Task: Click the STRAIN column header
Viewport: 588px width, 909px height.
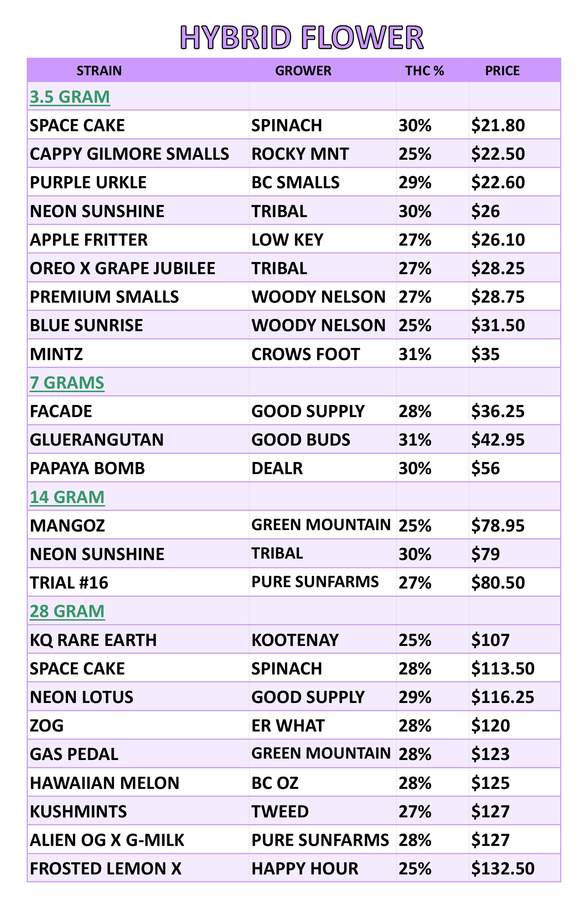Action: (x=99, y=71)
